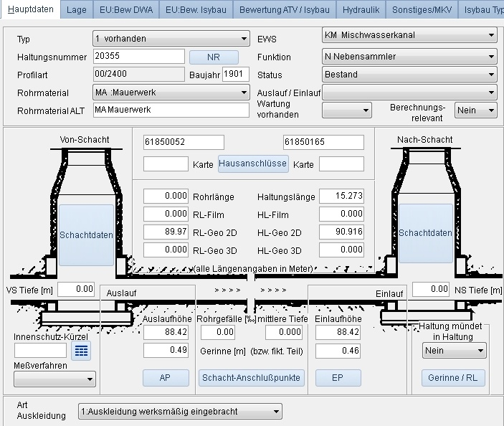Expand the Typ dropdown
Image resolution: width=504 pixels, height=426 pixels.
(171, 39)
